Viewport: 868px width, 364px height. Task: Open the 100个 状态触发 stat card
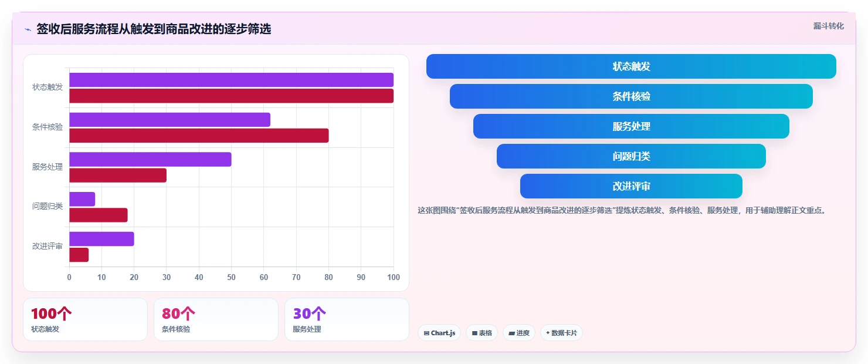(85, 319)
